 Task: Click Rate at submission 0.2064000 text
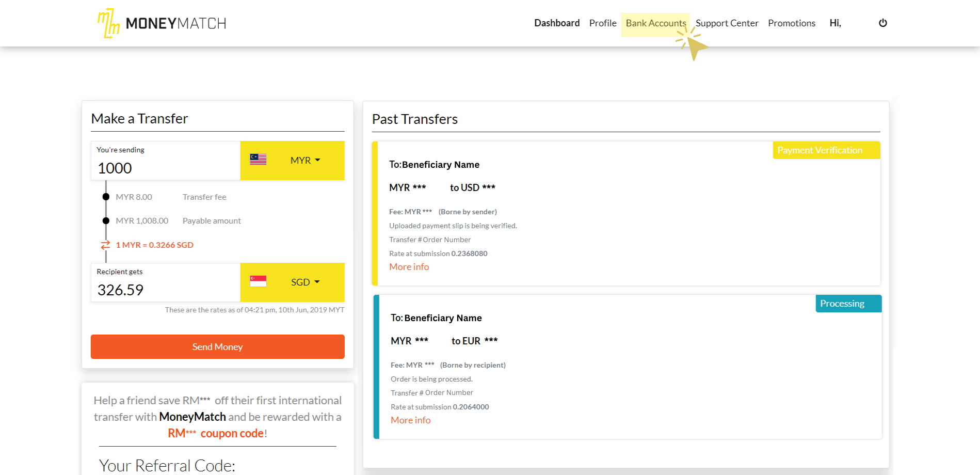click(x=440, y=407)
